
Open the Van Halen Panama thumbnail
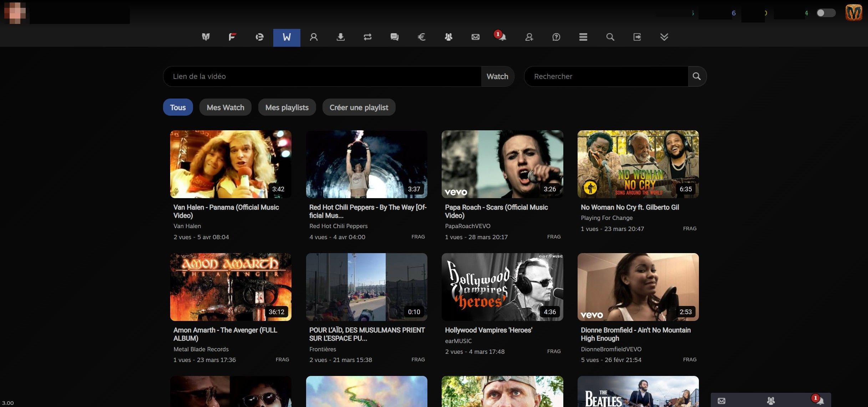(x=230, y=164)
